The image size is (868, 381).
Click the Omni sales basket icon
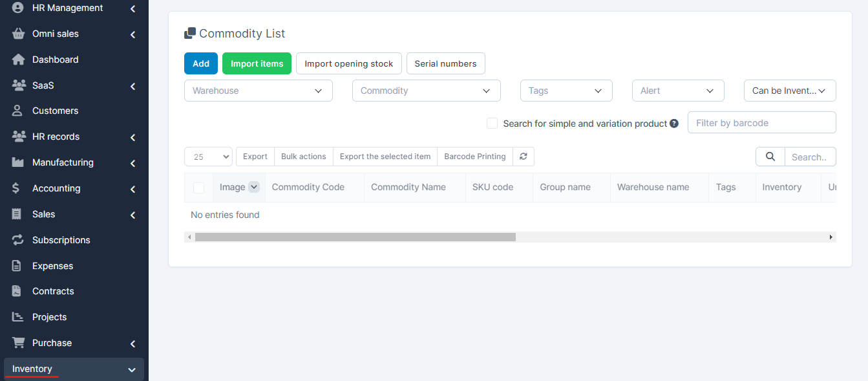18,34
